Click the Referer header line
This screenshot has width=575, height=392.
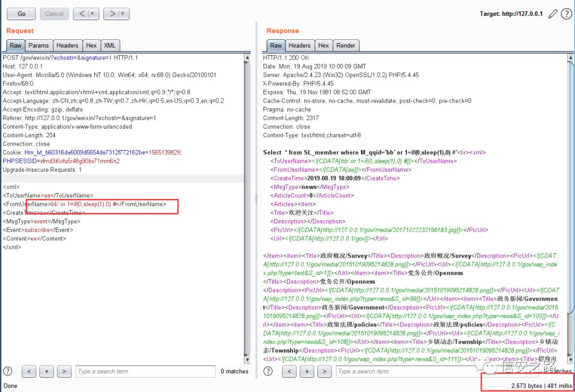click(79, 118)
